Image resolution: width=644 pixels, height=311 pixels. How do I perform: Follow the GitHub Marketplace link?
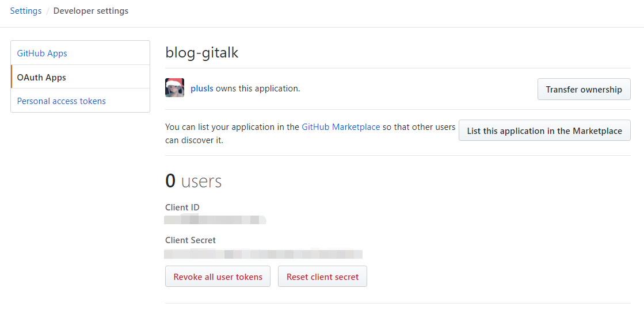tap(341, 127)
